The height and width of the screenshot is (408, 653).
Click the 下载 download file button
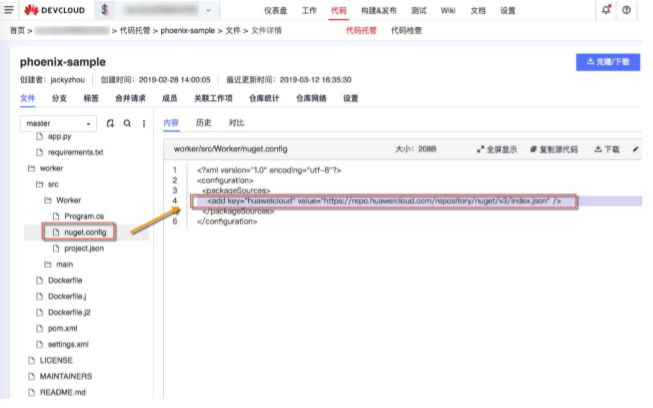tap(607, 149)
